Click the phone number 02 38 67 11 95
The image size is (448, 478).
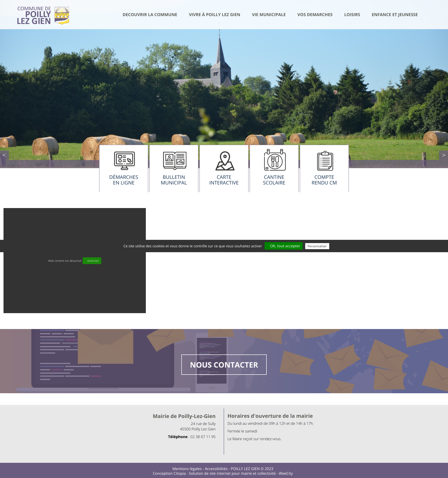coord(203,437)
